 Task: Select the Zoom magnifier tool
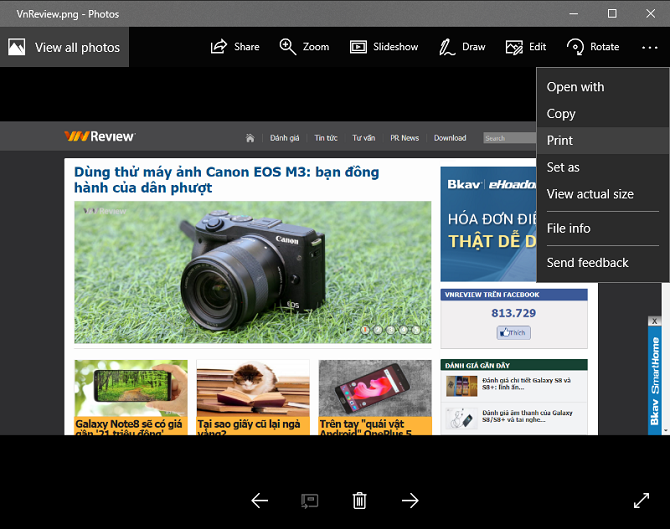(x=288, y=47)
